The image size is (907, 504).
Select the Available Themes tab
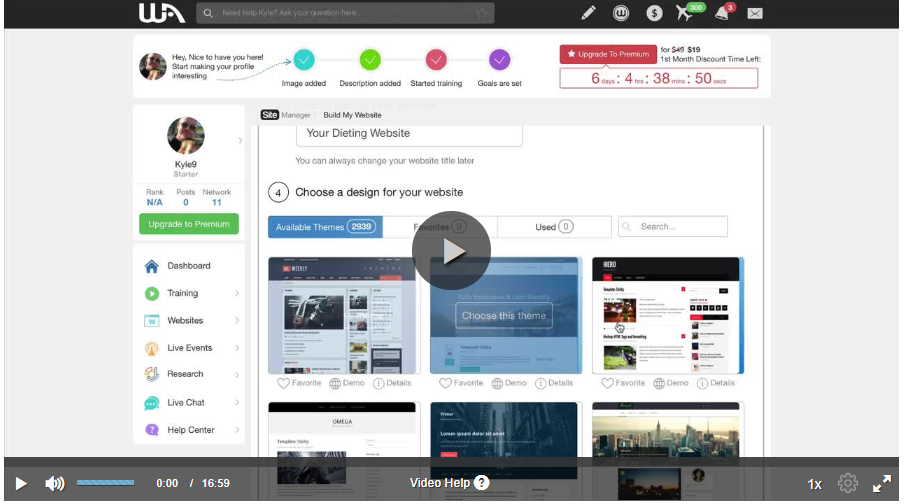tap(325, 227)
